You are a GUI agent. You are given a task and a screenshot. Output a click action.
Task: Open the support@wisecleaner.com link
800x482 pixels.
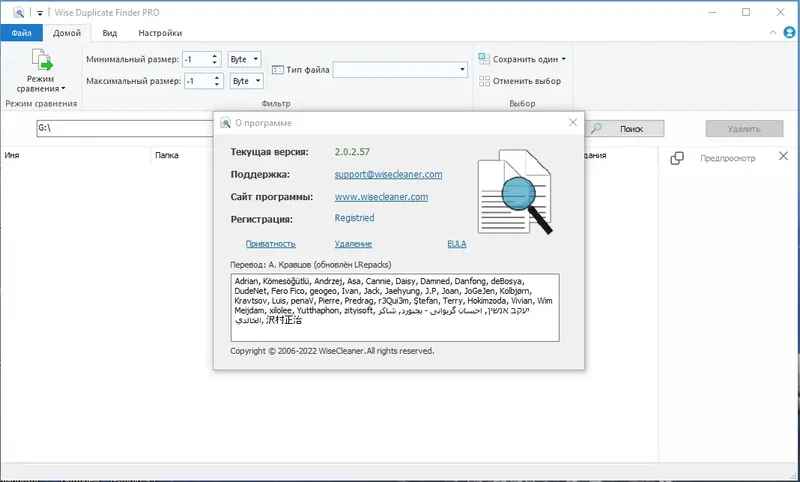[x=388, y=174]
